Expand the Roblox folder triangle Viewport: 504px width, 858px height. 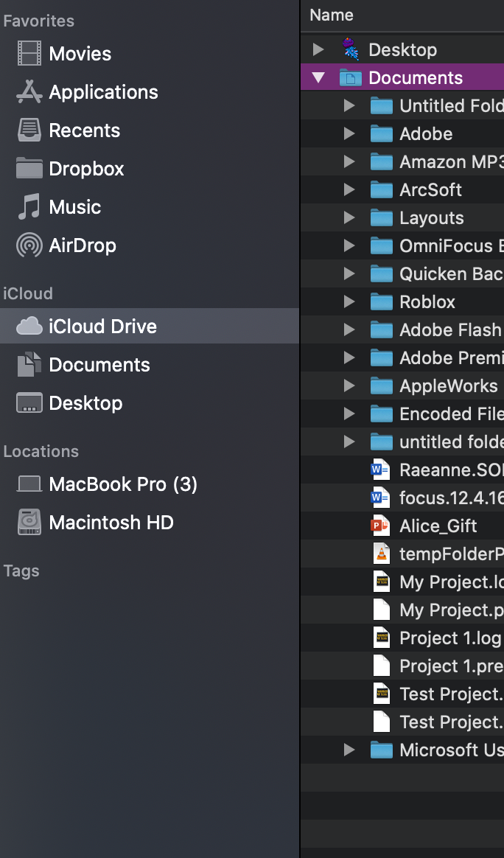click(349, 301)
